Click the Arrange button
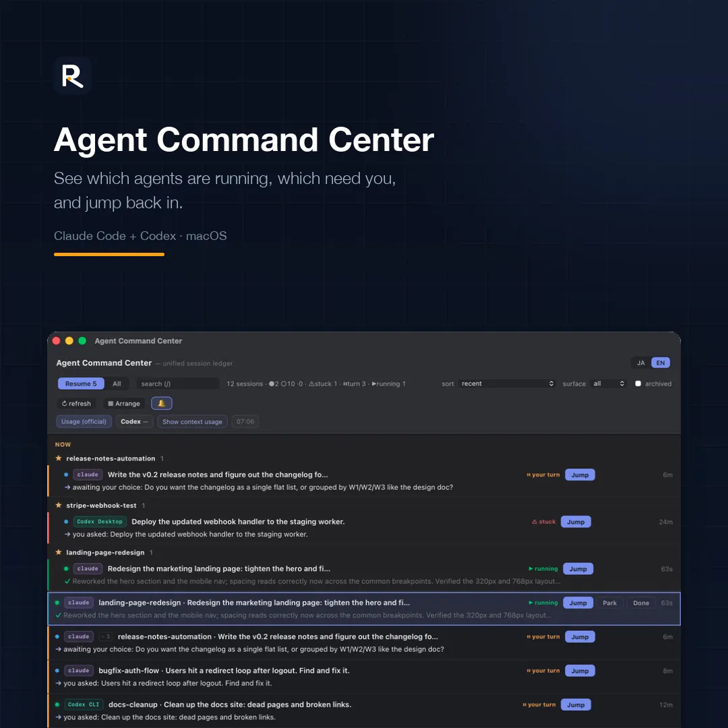Image resolution: width=728 pixels, height=728 pixels. (124, 404)
